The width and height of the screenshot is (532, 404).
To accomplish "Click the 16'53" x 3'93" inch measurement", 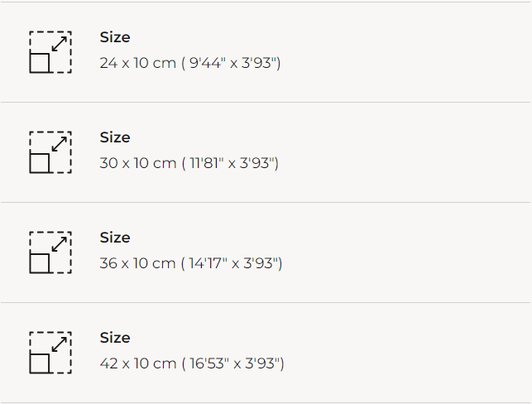I will 235,363.
